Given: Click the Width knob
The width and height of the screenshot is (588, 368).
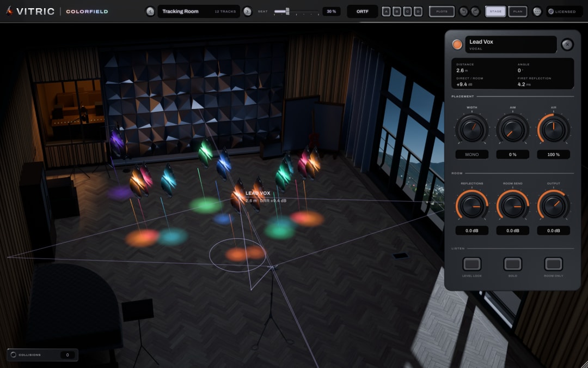Looking at the screenshot, I should tap(471, 130).
